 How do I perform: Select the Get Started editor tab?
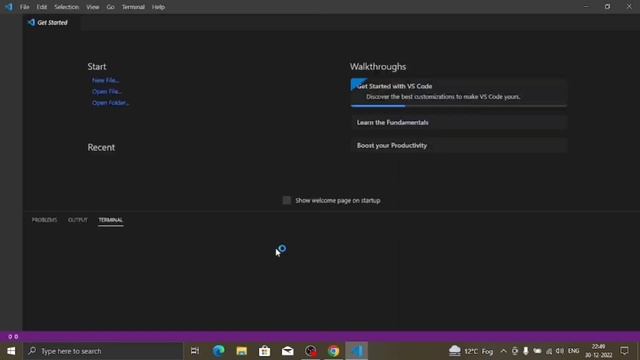(x=52, y=22)
